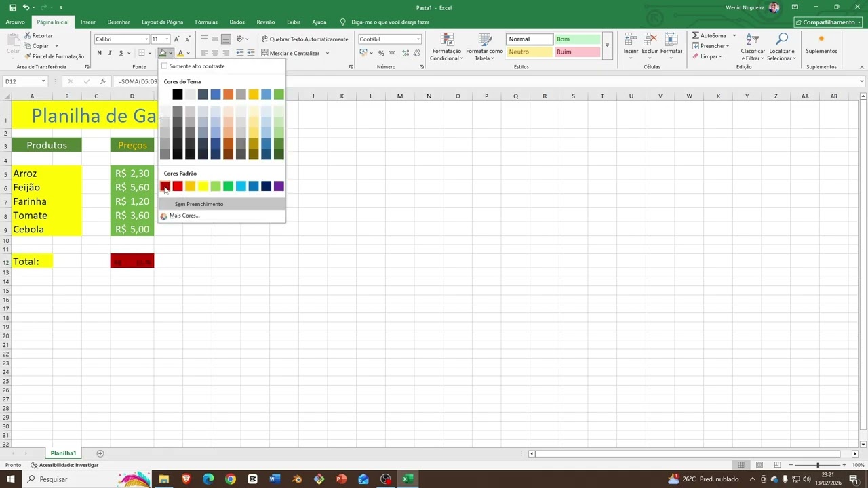Screen dimensions: 868x488
Task: Toggle center horizontal alignment
Action: pyautogui.click(x=215, y=53)
